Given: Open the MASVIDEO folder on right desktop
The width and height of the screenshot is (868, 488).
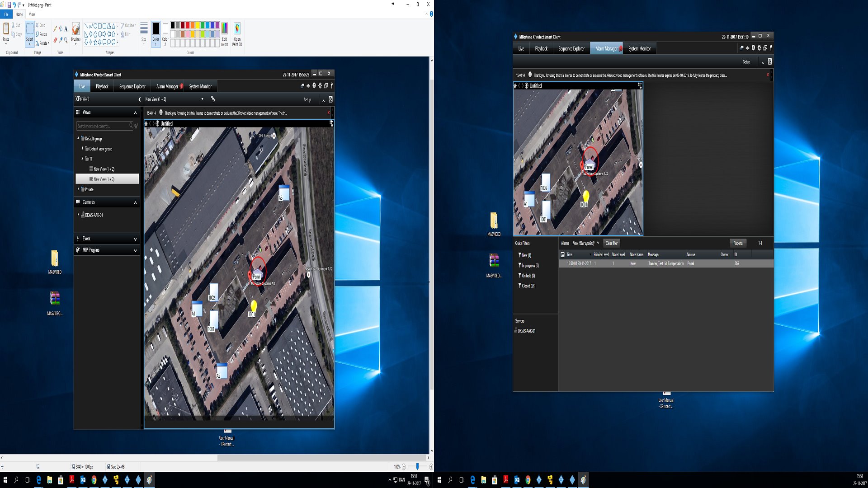Looking at the screenshot, I should (494, 224).
